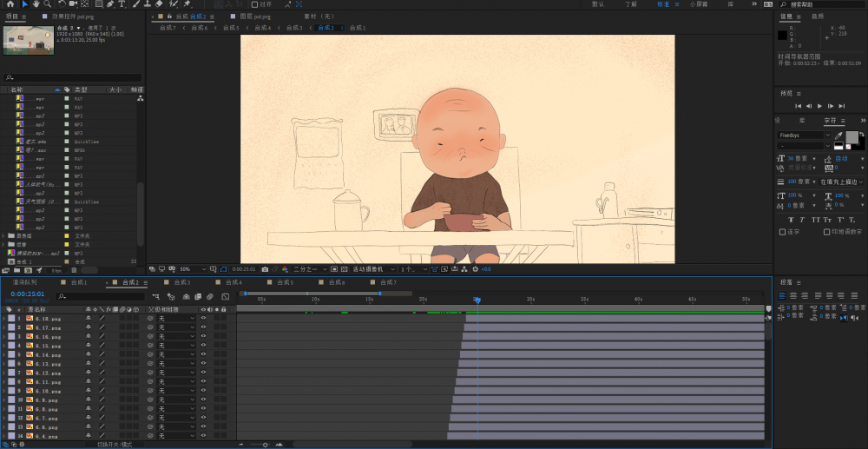Select the Rotation tool
This screenshot has height=449, width=868.
62,3
